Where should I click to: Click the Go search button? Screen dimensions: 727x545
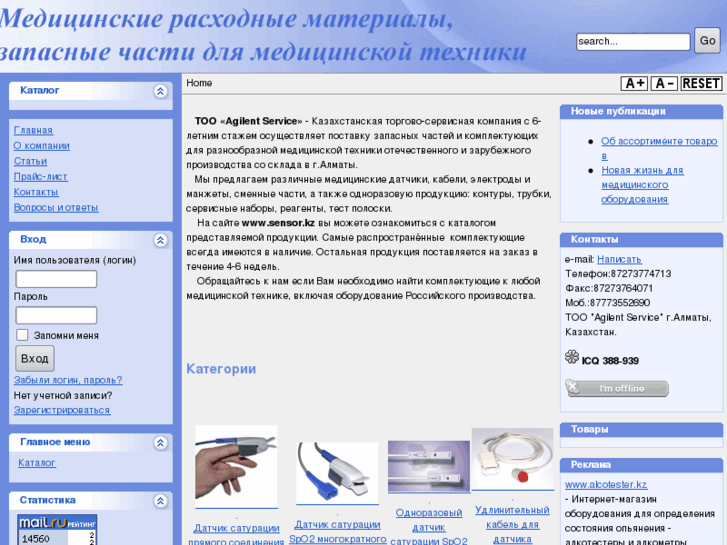point(707,41)
